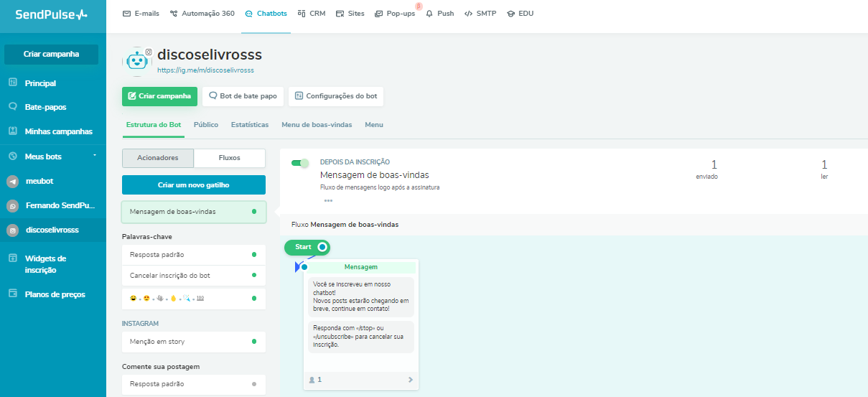Select Resposta padrão under Comente sua postagem
The image size is (868, 397).
pyautogui.click(x=194, y=384)
